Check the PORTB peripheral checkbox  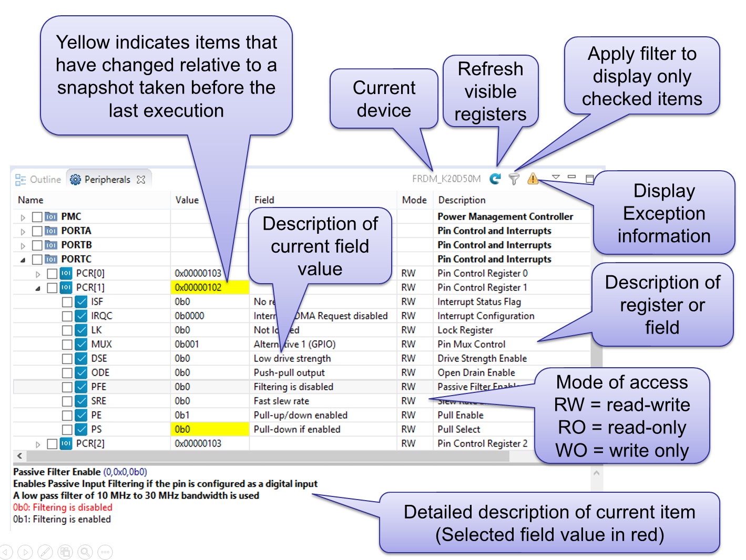click(37, 245)
